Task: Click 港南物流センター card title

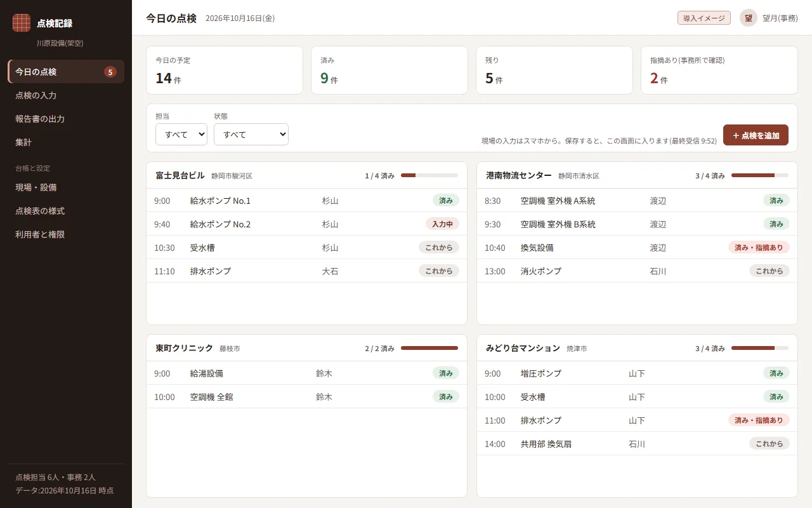Action: (x=519, y=175)
